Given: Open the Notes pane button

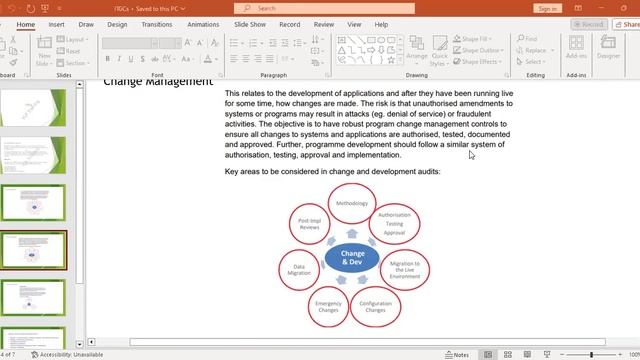Looking at the screenshot, I should tap(457, 355).
